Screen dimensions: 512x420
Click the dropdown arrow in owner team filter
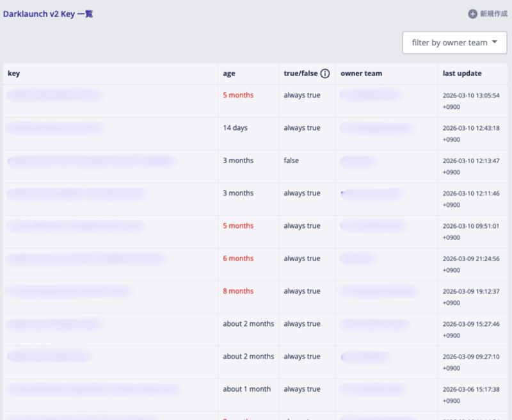(x=494, y=42)
